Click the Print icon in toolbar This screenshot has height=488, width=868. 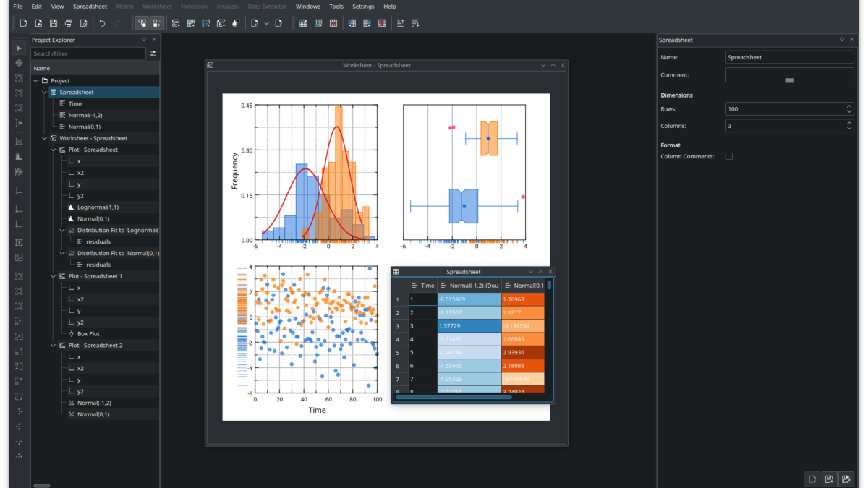click(69, 23)
